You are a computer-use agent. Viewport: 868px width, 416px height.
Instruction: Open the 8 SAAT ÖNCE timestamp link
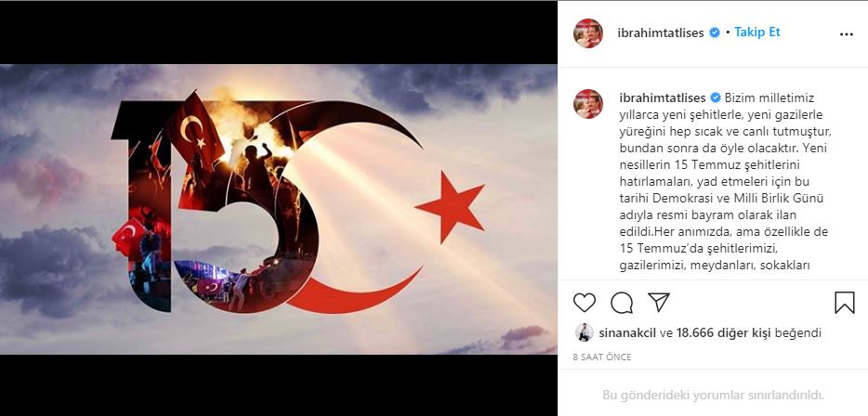coord(601,357)
